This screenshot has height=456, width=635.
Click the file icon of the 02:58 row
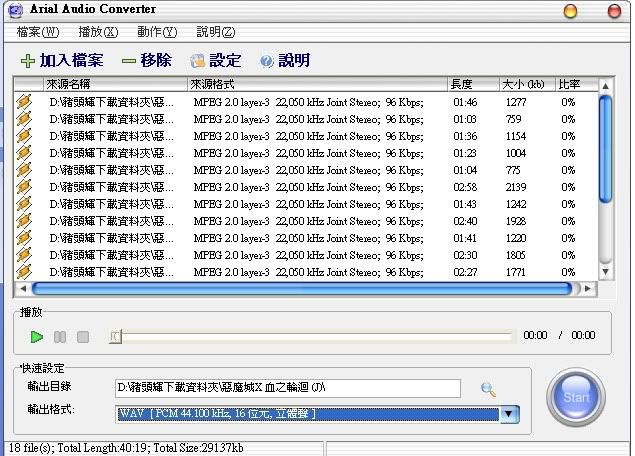(x=24, y=187)
